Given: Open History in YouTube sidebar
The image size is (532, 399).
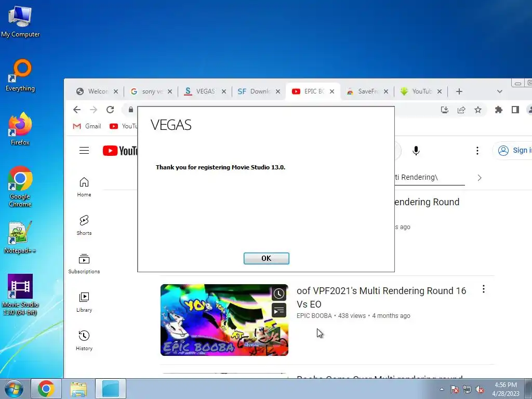Looking at the screenshot, I should 84,341.
